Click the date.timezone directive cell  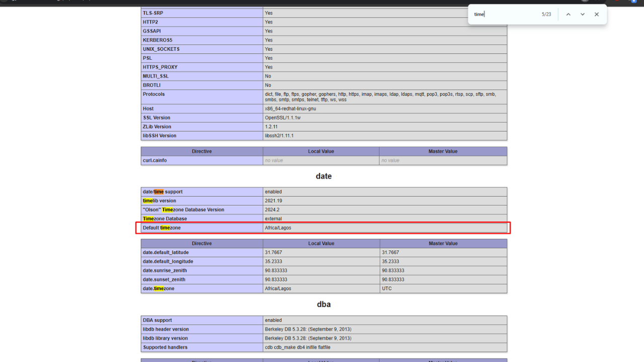158,289
